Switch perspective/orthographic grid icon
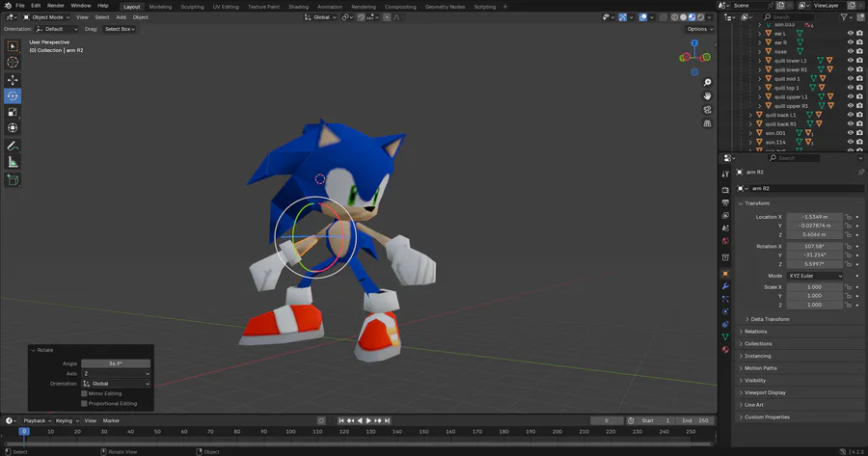Image resolution: width=868 pixels, height=456 pixels. [x=707, y=124]
